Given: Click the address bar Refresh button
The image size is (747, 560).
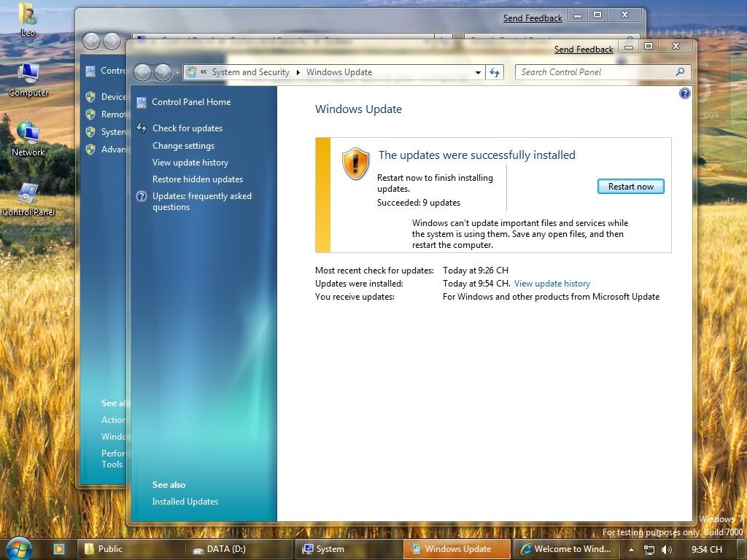Looking at the screenshot, I should click(x=495, y=72).
